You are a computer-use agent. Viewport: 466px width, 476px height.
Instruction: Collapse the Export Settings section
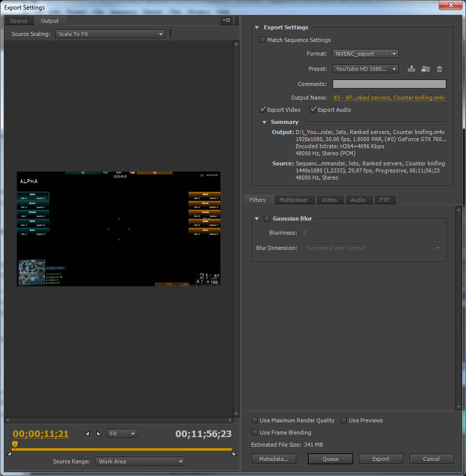(x=257, y=27)
